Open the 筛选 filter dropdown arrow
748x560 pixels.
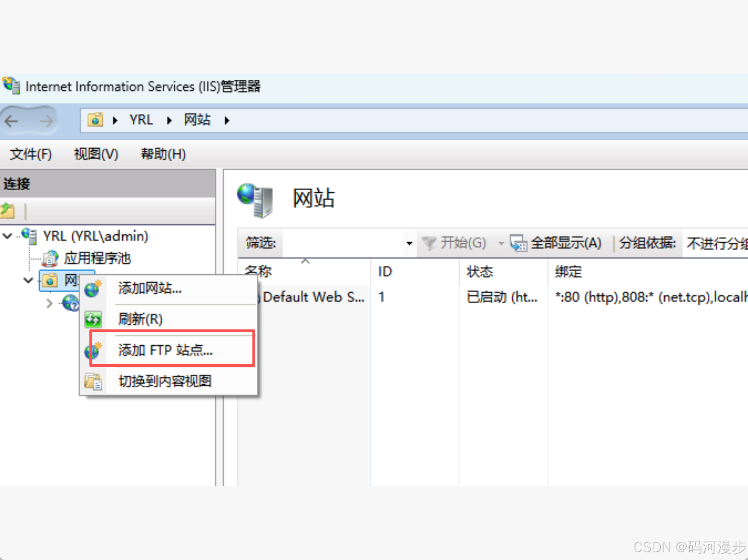(409, 243)
